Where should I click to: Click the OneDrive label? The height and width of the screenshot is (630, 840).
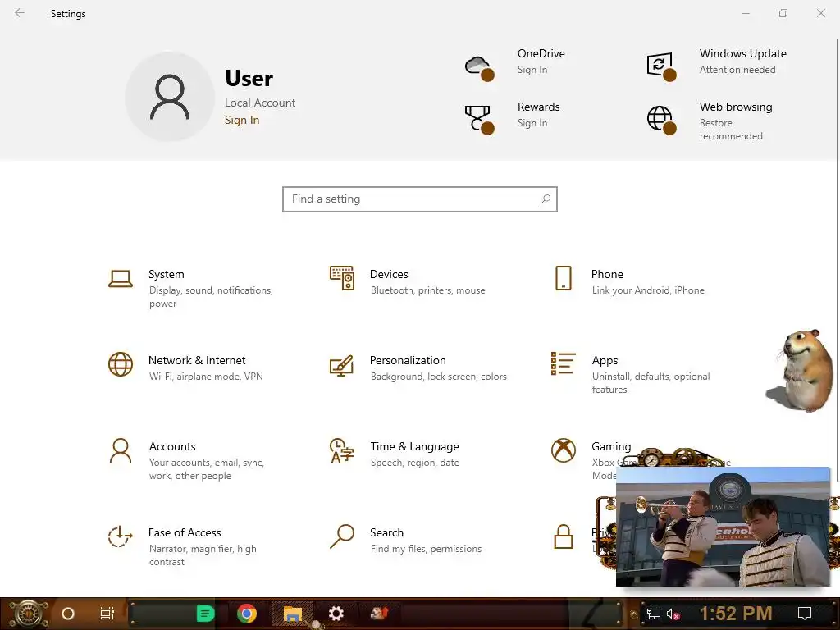click(x=541, y=53)
